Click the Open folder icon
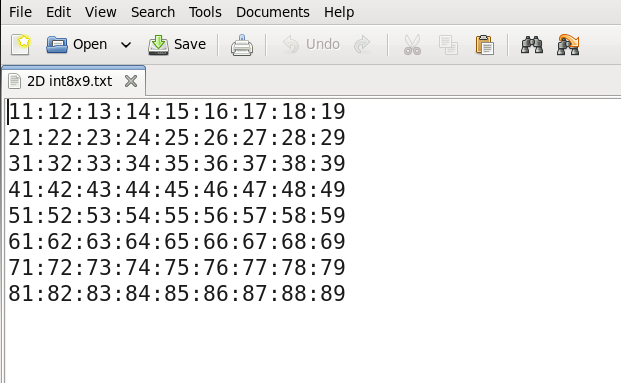 click(x=57, y=44)
